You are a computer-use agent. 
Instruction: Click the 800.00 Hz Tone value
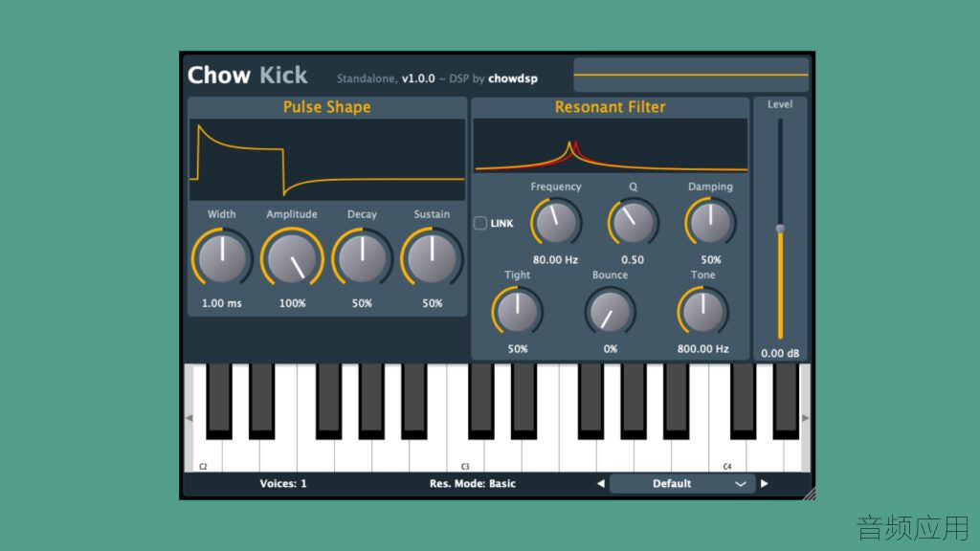[702, 349]
